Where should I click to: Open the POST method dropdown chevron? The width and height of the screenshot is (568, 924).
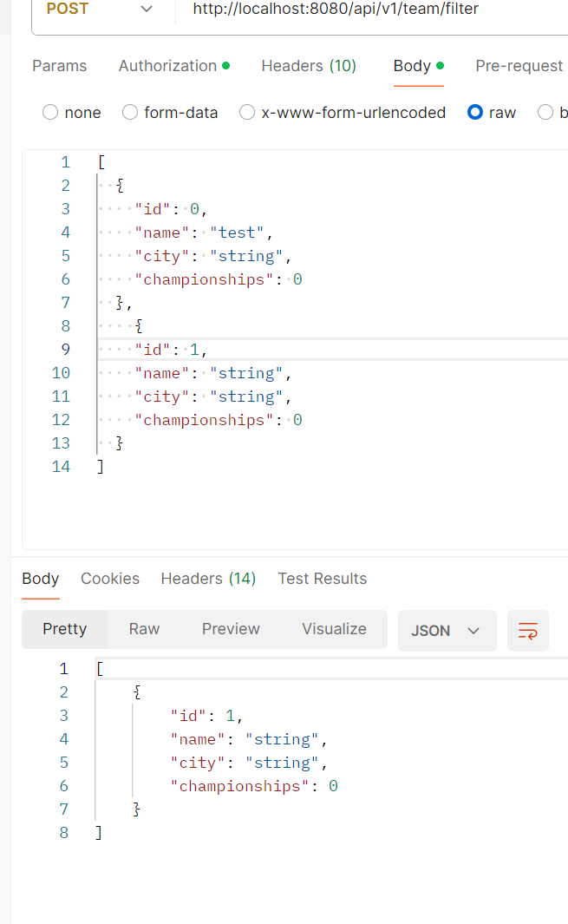point(147,9)
